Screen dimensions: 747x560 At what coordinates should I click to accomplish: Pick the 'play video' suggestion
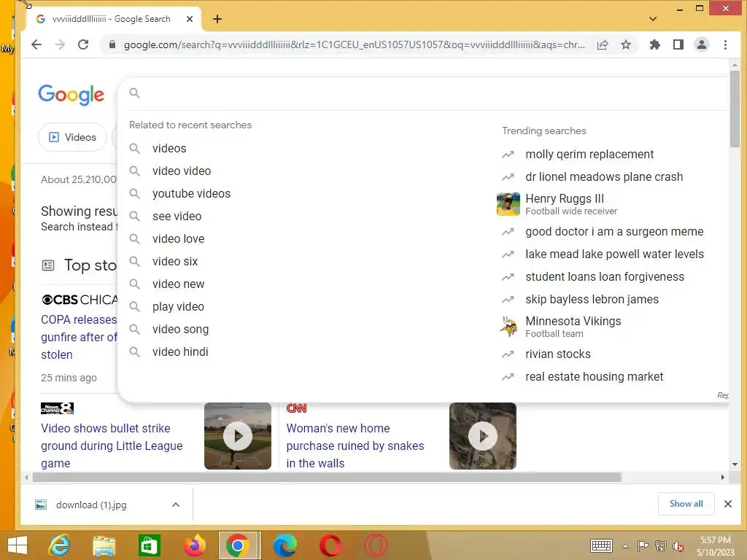178,307
